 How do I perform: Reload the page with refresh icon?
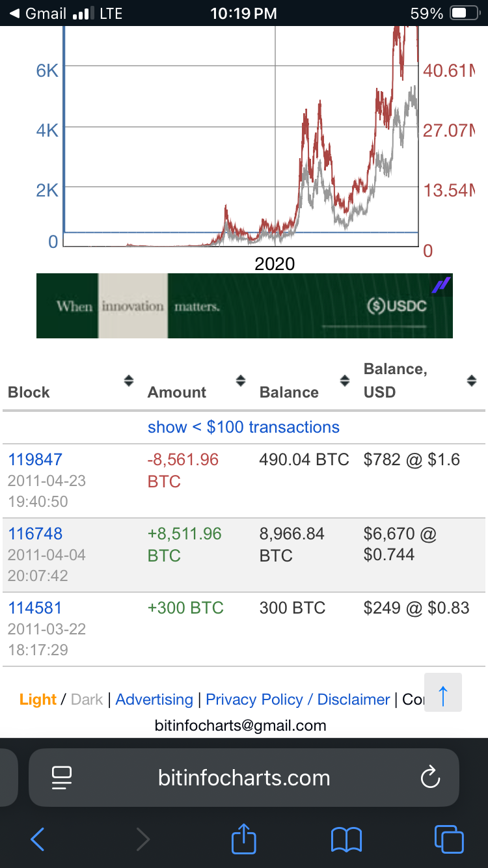click(x=430, y=778)
